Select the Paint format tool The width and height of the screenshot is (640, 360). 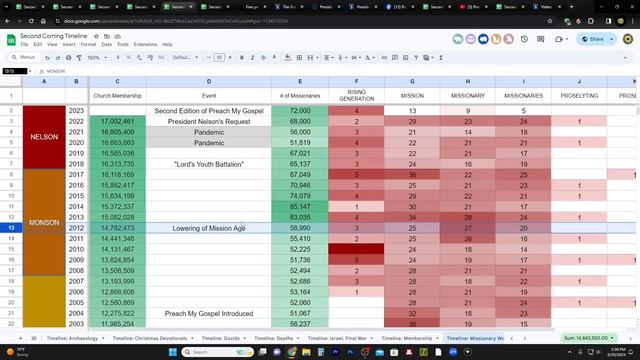[79, 58]
